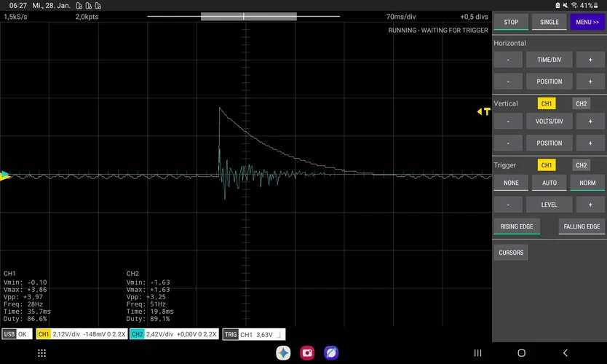607x364 pixels.
Task: Tap the Android home button
Action: pyautogui.click(x=521, y=353)
